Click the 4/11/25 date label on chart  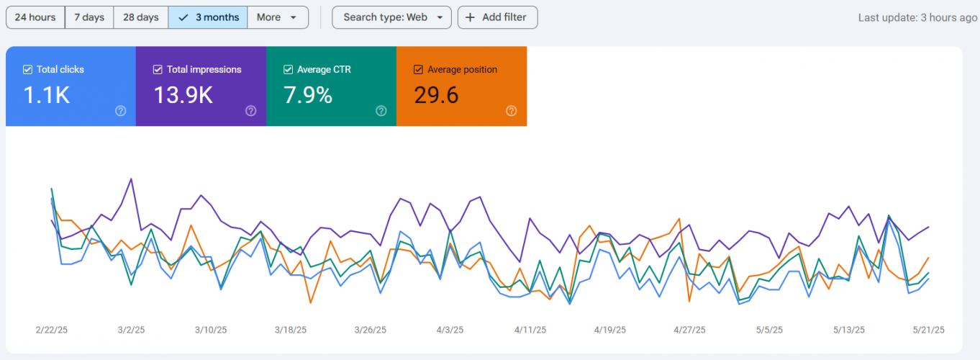coord(530,330)
